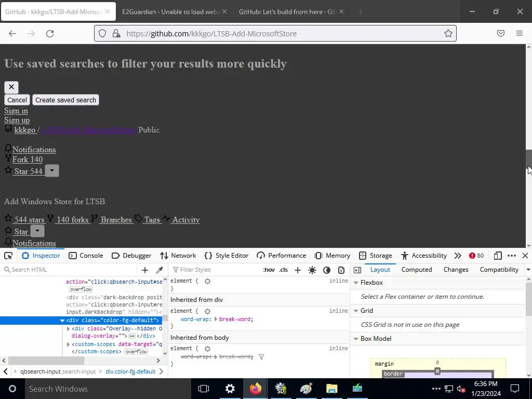Open the Action Center notifications icon
This screenshot has height=399, width=532.
515,389
